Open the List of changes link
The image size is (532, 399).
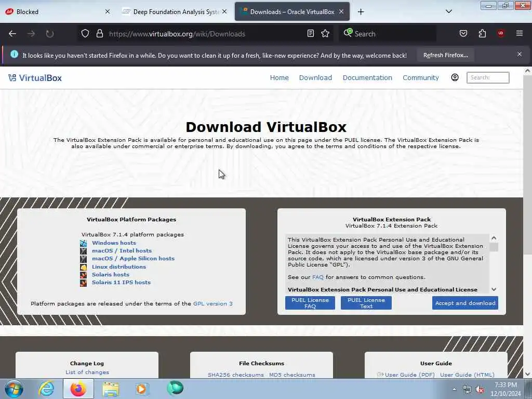click(x=87, y=372)
